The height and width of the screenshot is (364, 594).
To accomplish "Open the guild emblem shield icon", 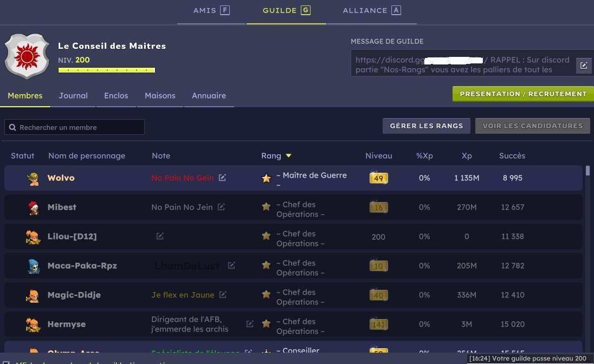I will [27, 56].
